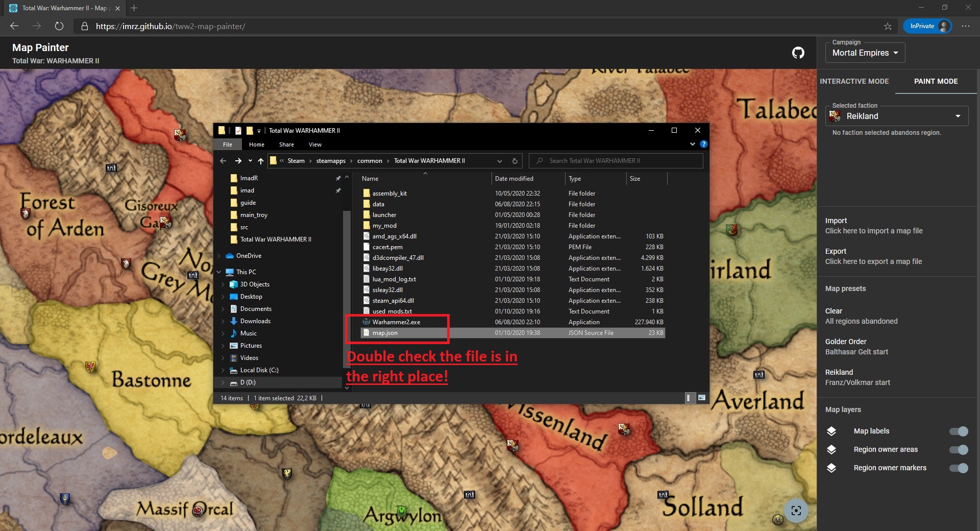Open the Campaign dropdown showing Mortal Empires

tap(865, 53)
